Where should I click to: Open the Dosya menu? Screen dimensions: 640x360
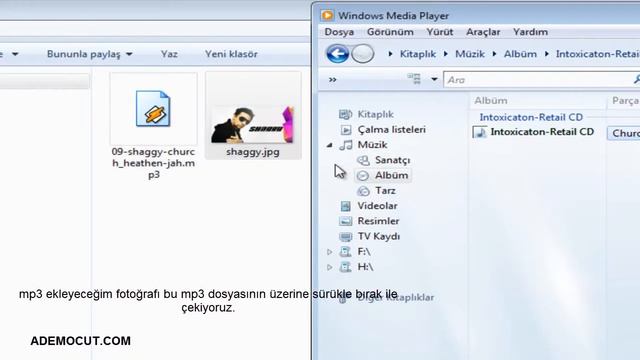click(x=339, y=32)
